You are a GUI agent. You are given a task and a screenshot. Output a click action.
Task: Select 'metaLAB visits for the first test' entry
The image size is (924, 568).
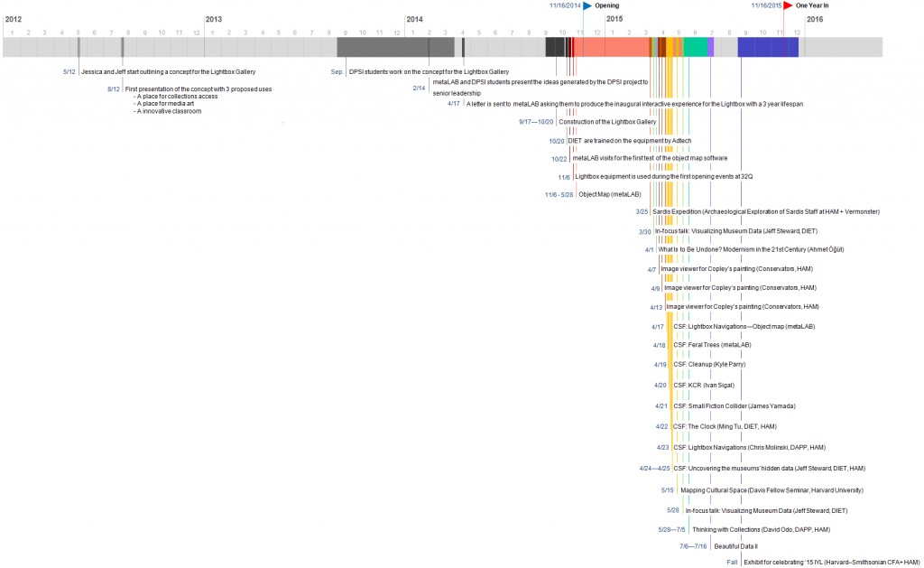tap(650, 159)
